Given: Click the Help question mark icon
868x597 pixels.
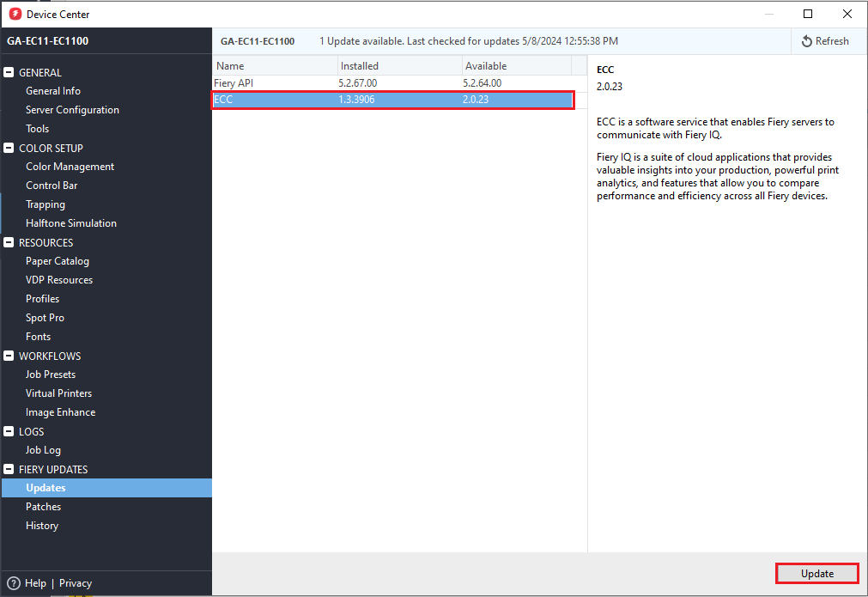Looking at the screenshot, I should (14, 583).
